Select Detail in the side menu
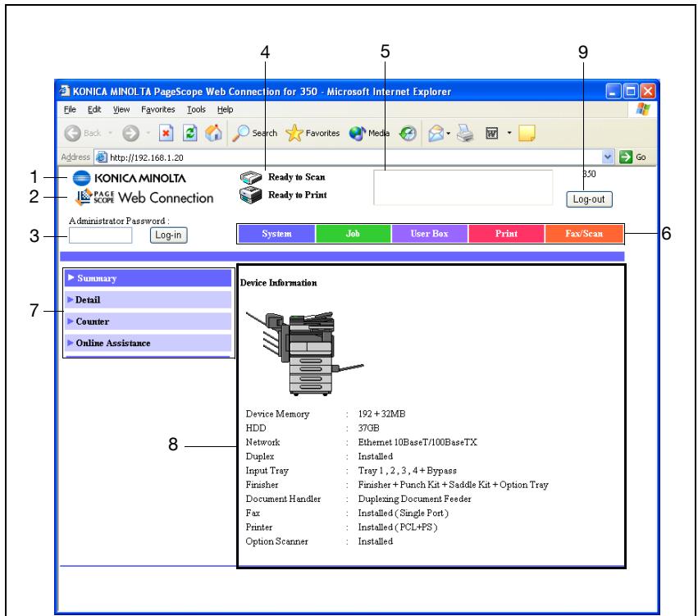 coord(148,300)
